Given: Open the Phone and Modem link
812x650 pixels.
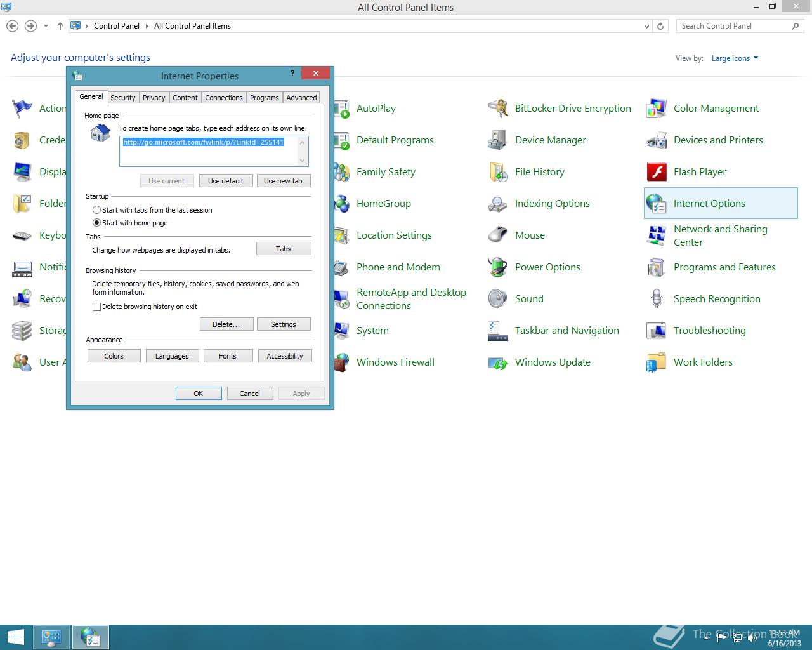Looking at the screenshot, I should pyautogui.click(x=398, y=267).
